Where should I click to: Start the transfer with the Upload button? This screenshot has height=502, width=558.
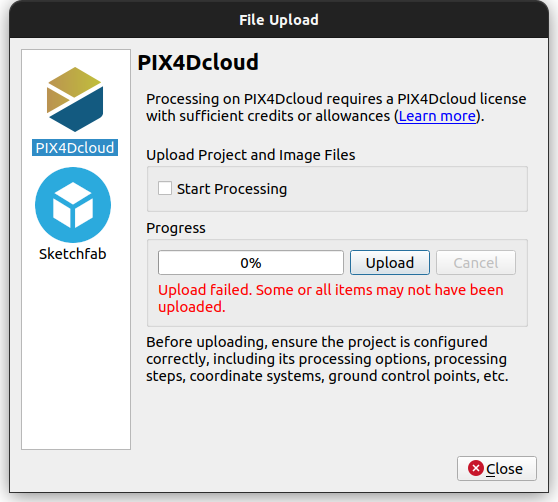(390, 263)
